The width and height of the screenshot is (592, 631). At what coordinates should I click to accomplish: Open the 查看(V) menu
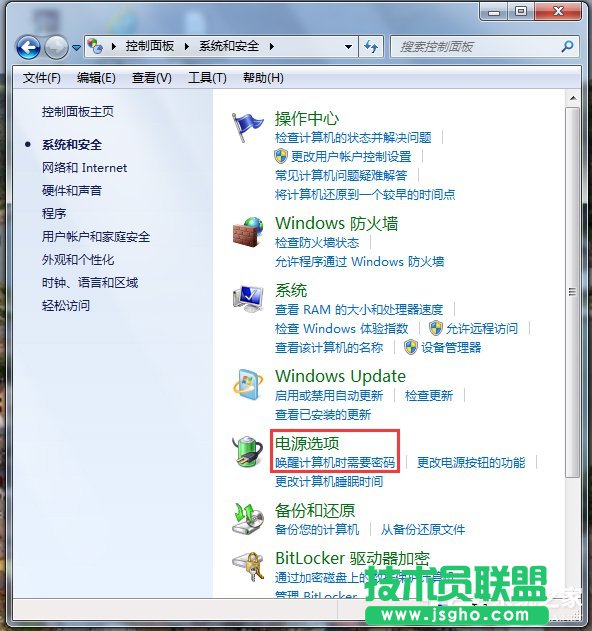click(151, 77)
